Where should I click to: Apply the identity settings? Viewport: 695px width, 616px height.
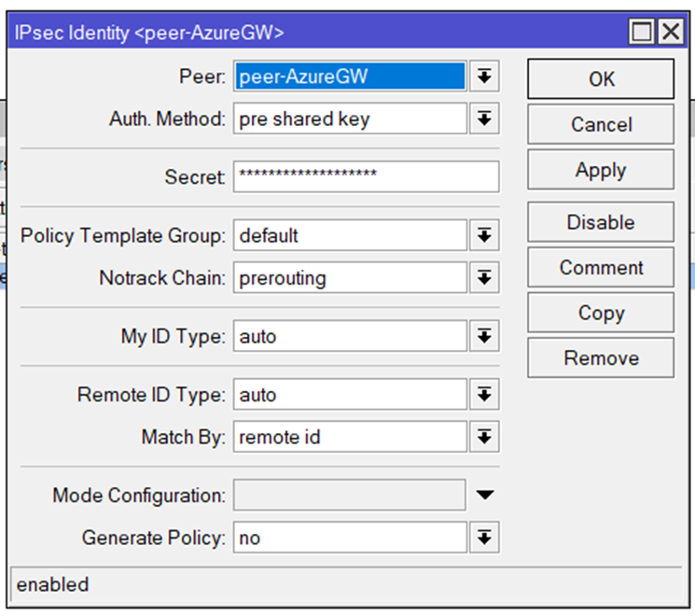pyautogui.click(x=601, y=170)
